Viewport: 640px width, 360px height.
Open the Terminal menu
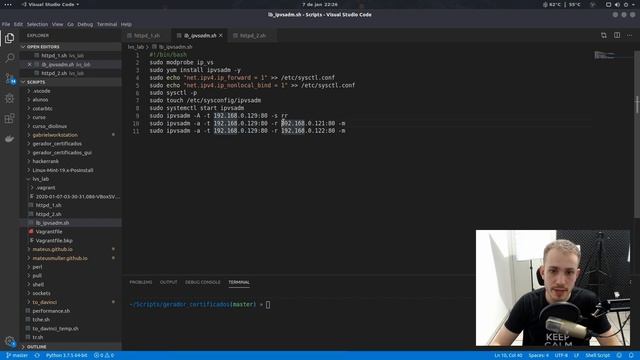click(107, 24)
